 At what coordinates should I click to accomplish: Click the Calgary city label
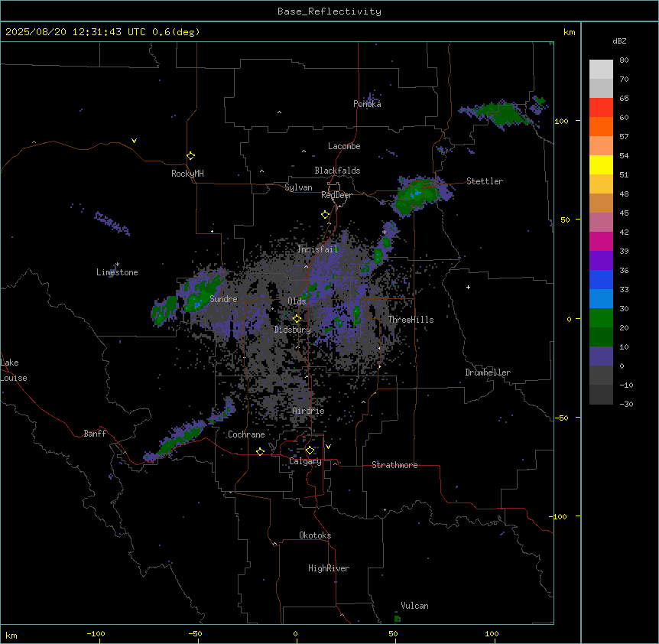pos(305,461)
